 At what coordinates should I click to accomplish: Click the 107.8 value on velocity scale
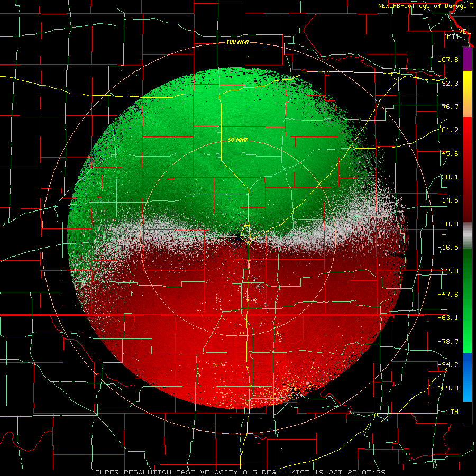(448, 59)
